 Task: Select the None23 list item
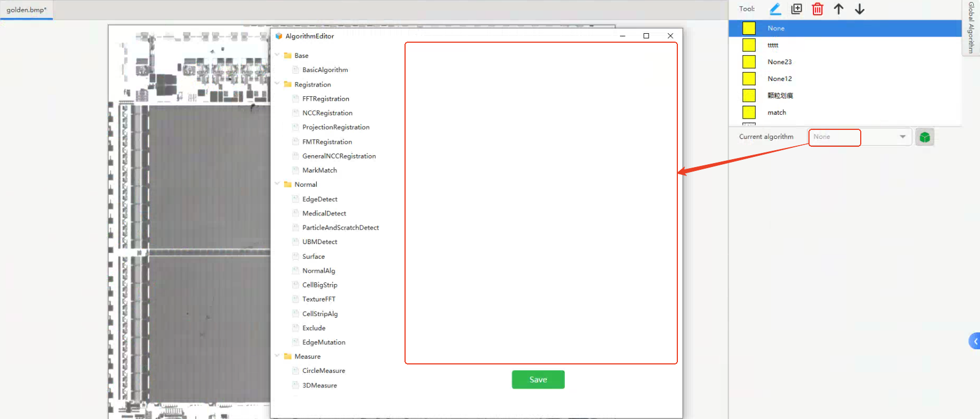click(x=845, y=62)
